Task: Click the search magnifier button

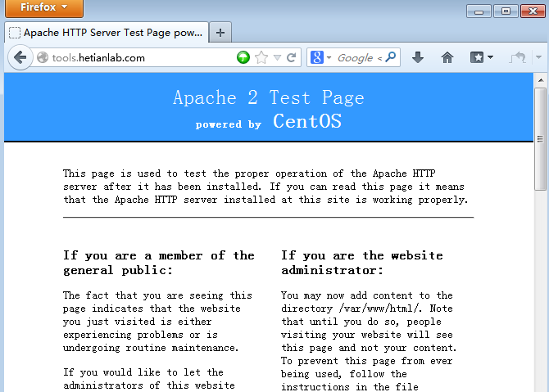Action: (390, 57)
